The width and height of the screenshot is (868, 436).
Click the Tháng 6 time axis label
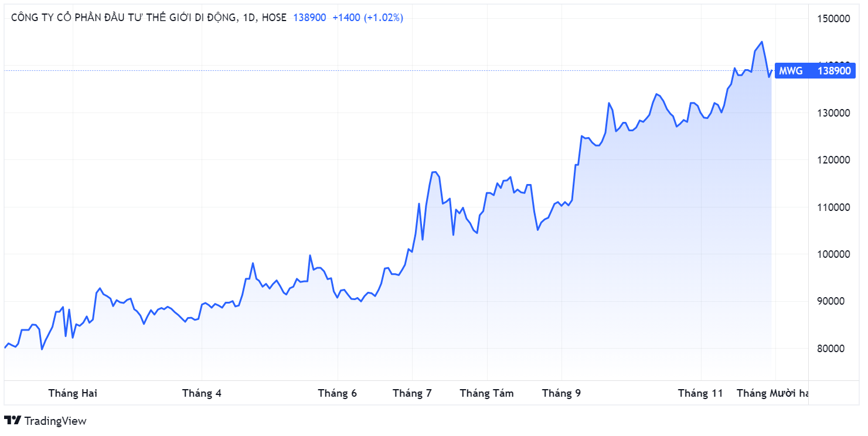click(x=338, y=393)
